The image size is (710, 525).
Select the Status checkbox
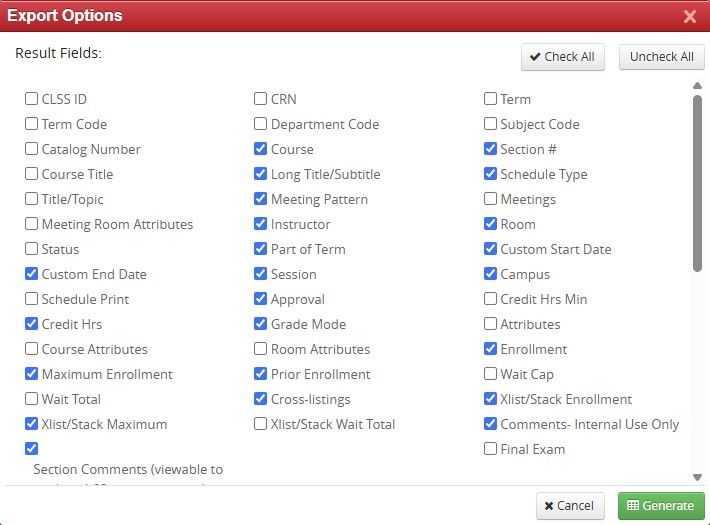coord(32,249)
